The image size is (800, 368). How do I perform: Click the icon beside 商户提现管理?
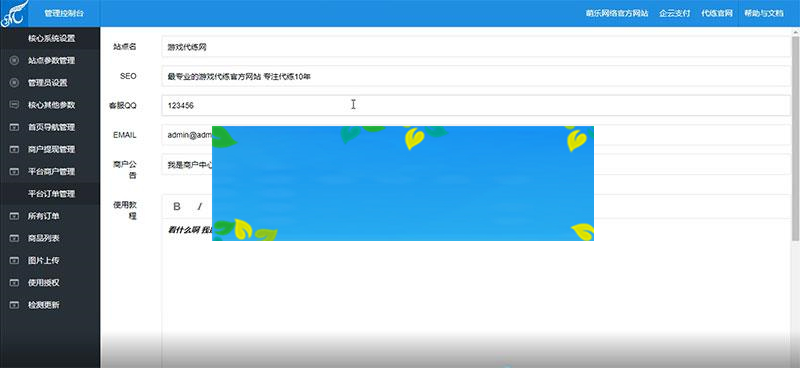point(14,150)
